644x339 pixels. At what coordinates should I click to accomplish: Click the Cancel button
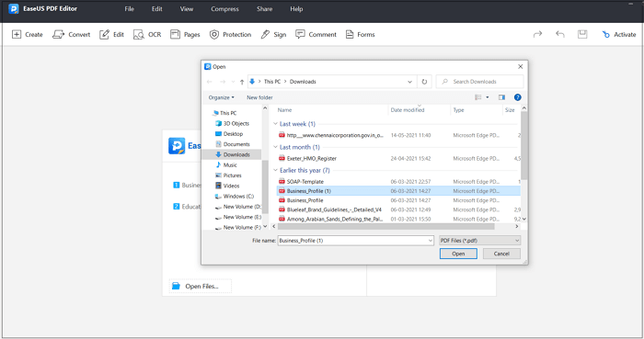click(501, 254)
